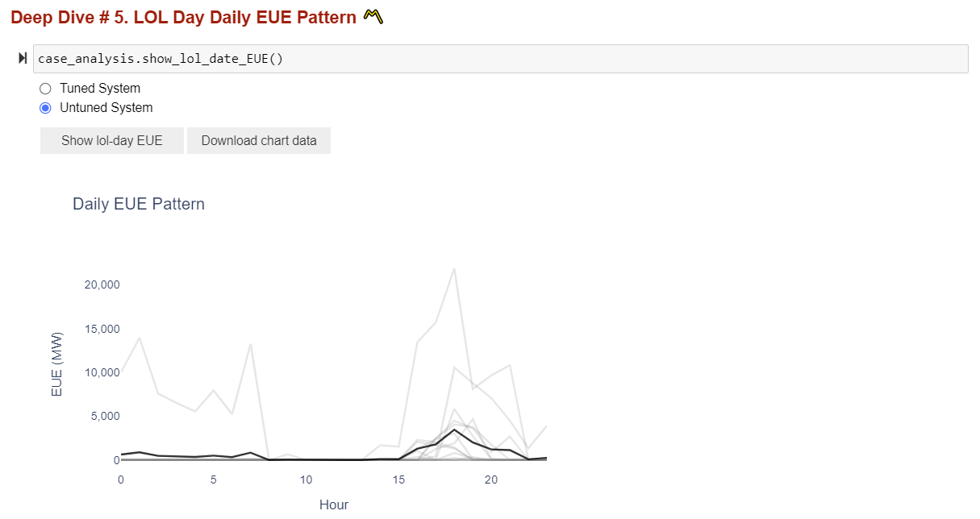Click the Daily EUE Pattern chart title
Screen dimensions: 980x519
coord(139,204)
